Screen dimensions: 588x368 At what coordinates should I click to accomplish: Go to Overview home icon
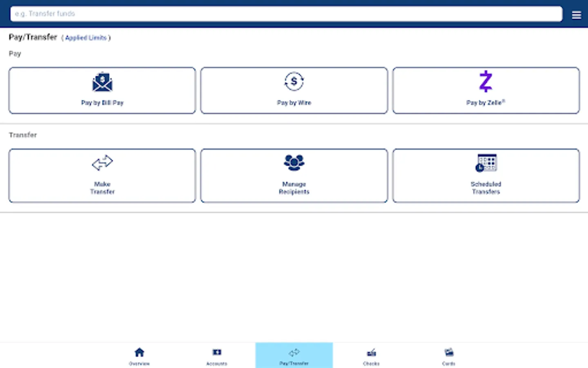click(x=139, y=352)
